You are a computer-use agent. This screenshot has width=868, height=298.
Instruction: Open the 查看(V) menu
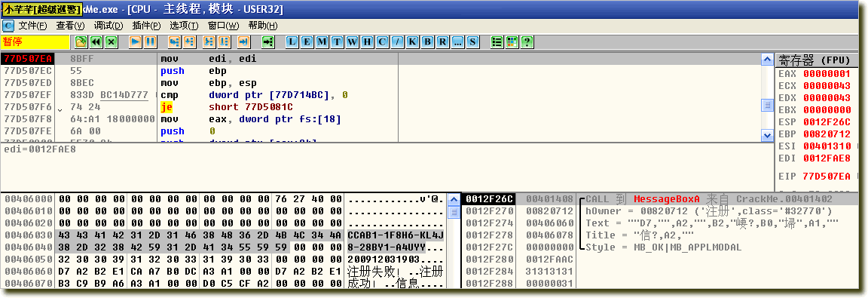click(x=70, y=26)
